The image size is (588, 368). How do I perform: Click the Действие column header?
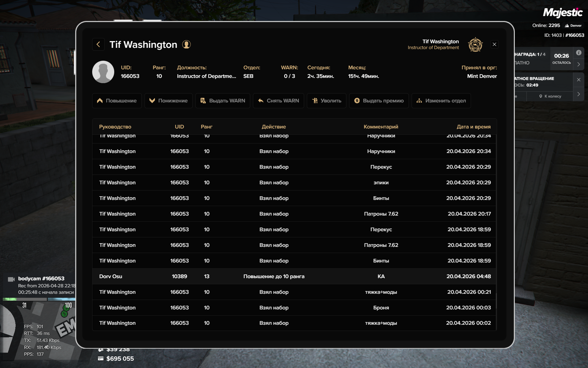pyautogui.click(x=273, y=127)
